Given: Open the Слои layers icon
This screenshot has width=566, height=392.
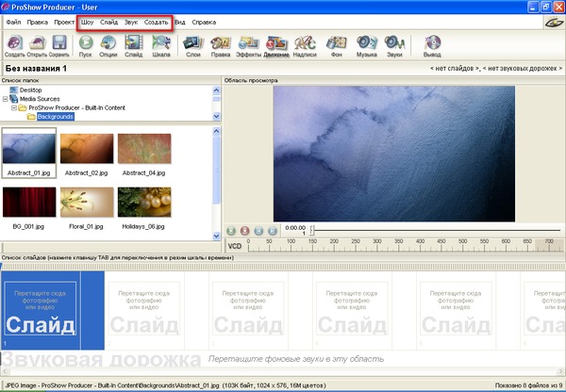Looking at the screenshot, I should (193, 46).
